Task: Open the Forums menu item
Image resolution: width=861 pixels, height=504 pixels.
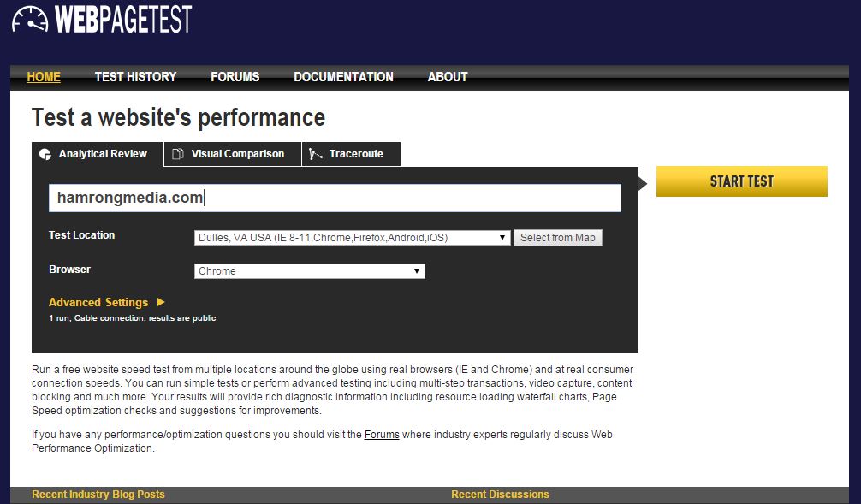Action: (235, 77)
